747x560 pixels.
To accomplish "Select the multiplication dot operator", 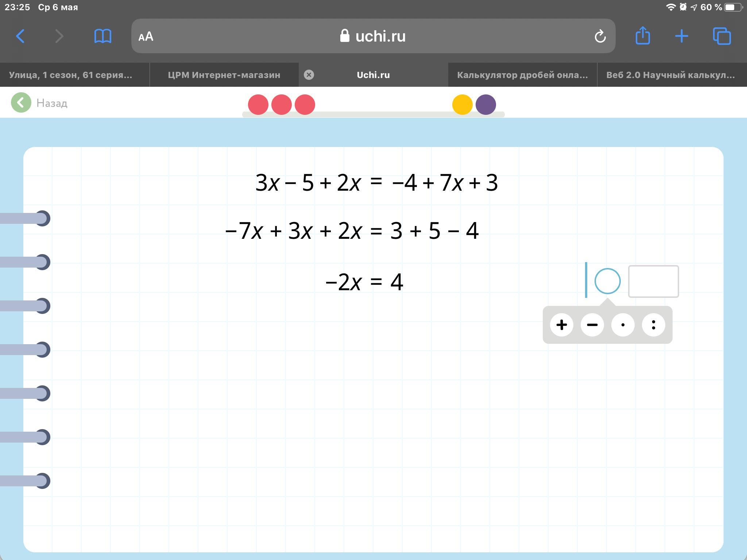I will point(623,325).
